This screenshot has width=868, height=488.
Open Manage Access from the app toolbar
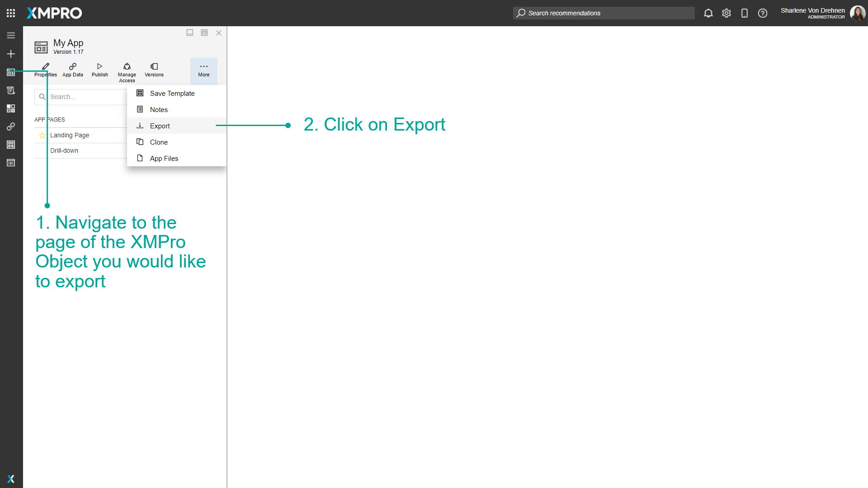point(127,71)
